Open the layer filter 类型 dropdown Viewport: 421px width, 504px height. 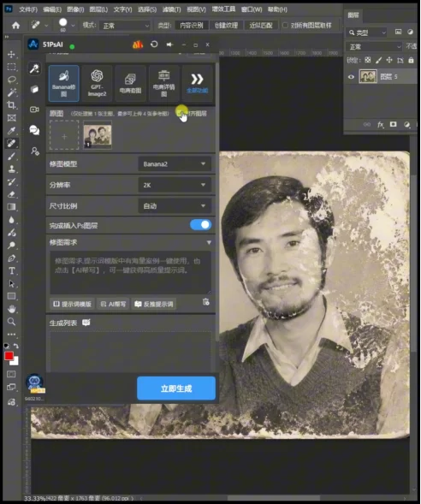click(367, 33)
